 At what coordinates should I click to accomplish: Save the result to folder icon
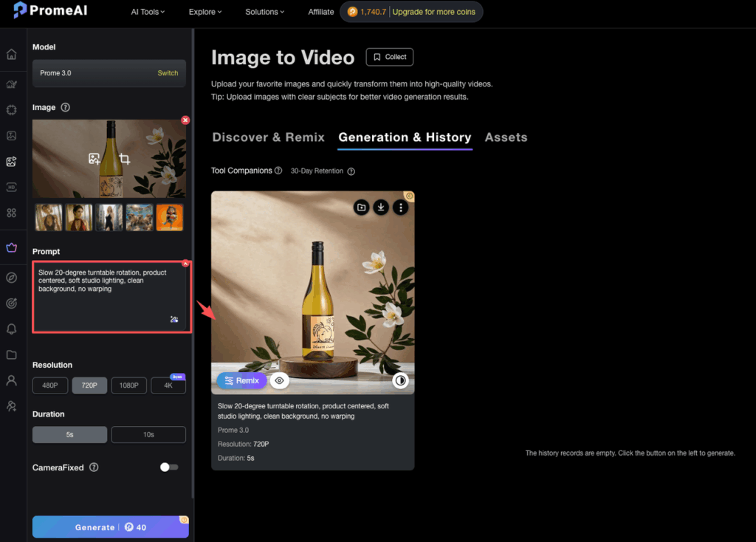pyautogui.click(x=361, y=207)
